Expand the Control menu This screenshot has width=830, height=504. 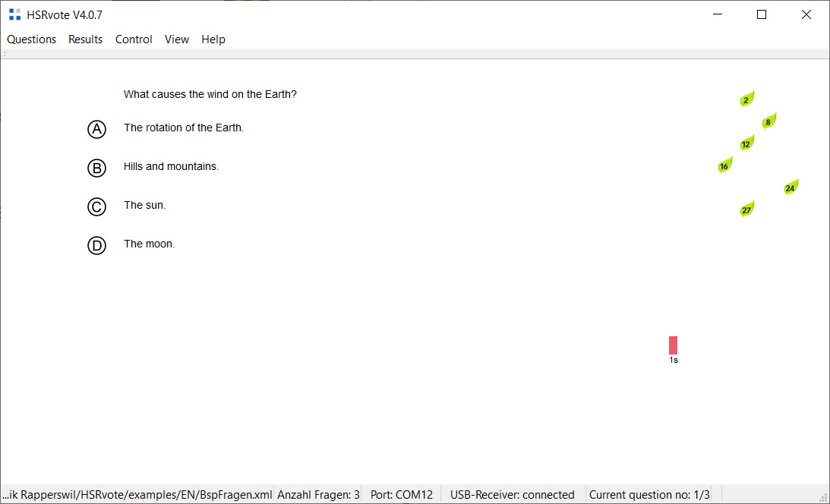[134, 39]
